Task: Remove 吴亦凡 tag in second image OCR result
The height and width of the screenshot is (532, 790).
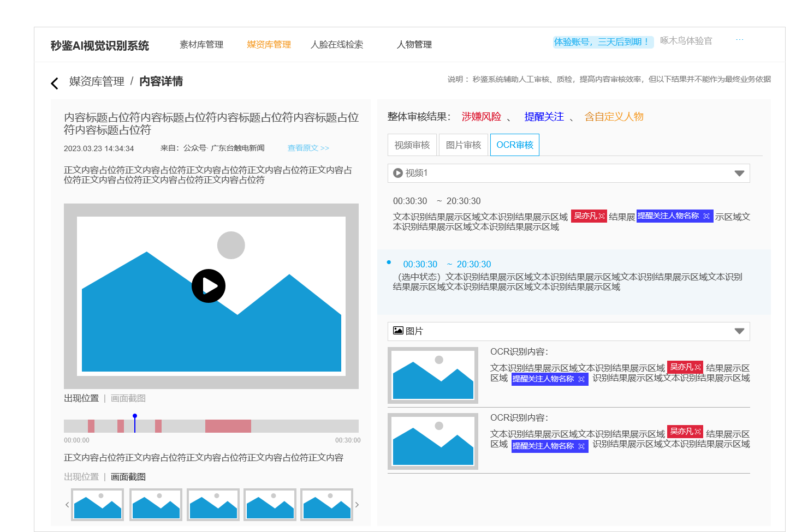Action: pyautogui.click(x=698, y=432)
